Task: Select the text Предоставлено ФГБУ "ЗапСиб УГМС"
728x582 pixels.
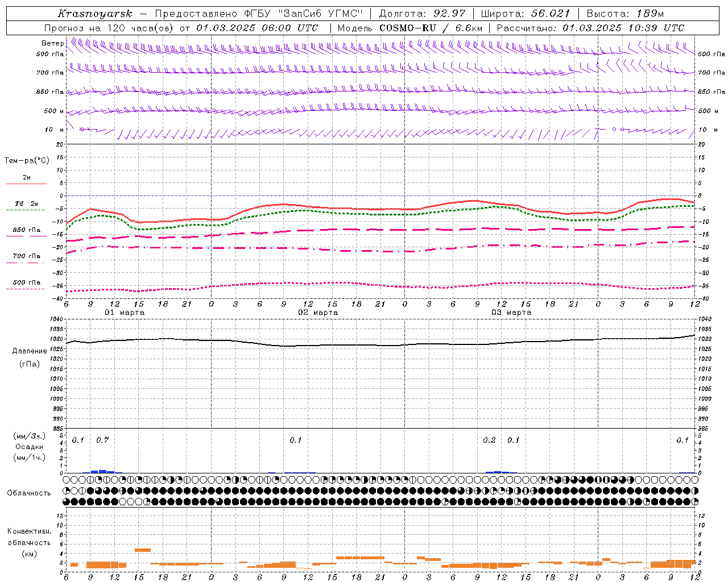Action: (x=259, y=14)
